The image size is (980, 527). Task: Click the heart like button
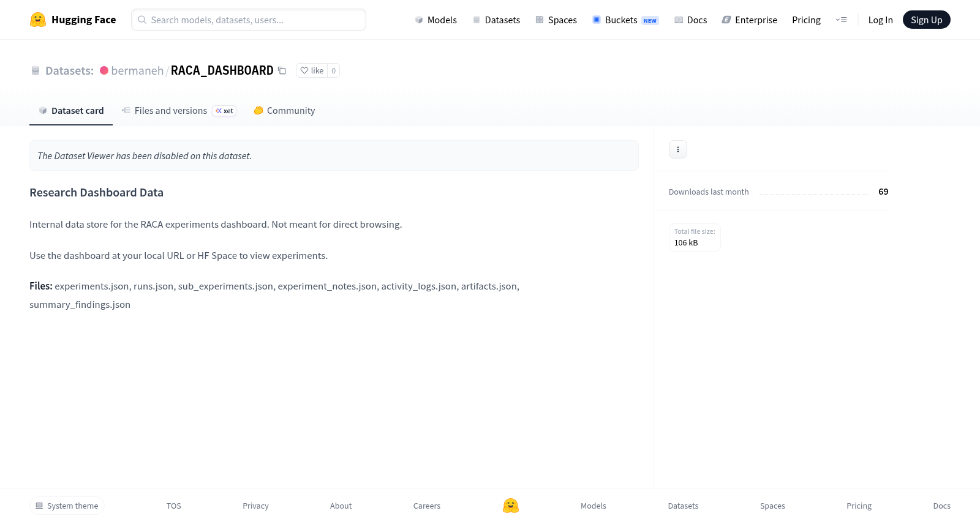(x=312, y=70)
